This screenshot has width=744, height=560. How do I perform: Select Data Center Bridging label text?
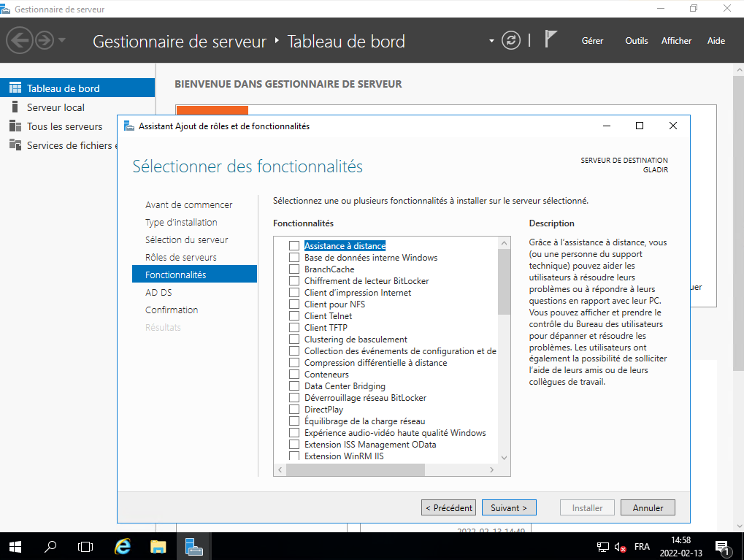click(x=345, y=386)
